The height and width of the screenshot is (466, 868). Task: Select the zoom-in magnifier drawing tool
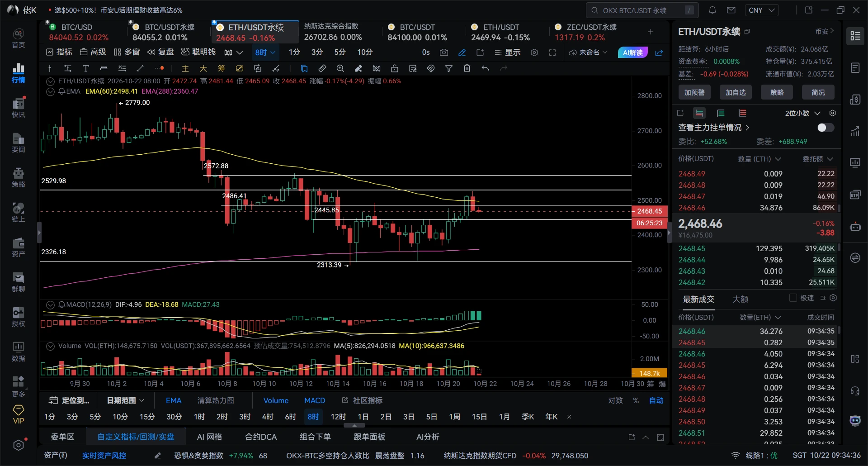click(340, 68)
